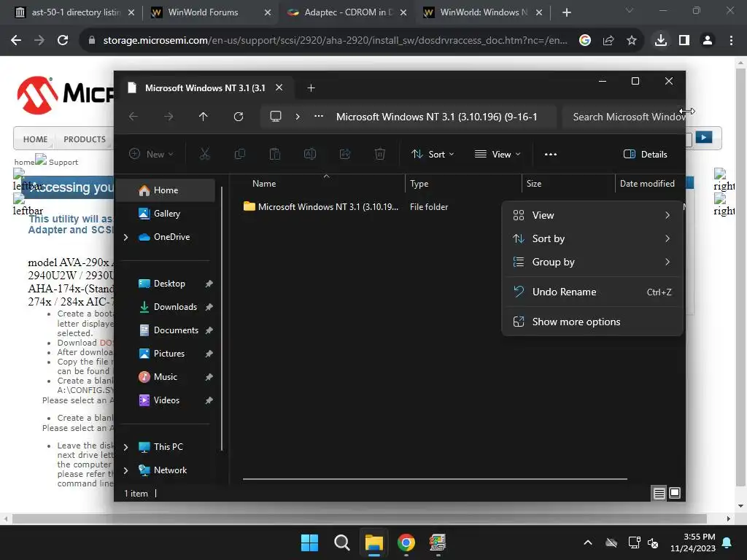Go forward with Explorer forward arrow
The height and width of the screenshot is (560, 747).
click(169, 116)
